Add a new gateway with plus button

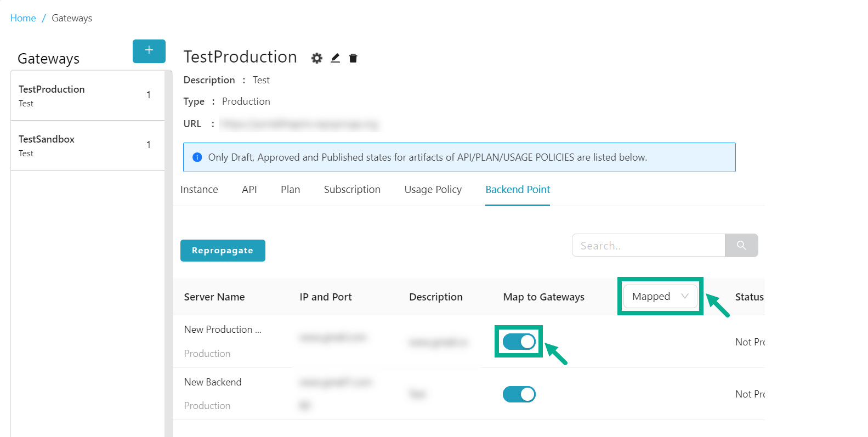149,51
